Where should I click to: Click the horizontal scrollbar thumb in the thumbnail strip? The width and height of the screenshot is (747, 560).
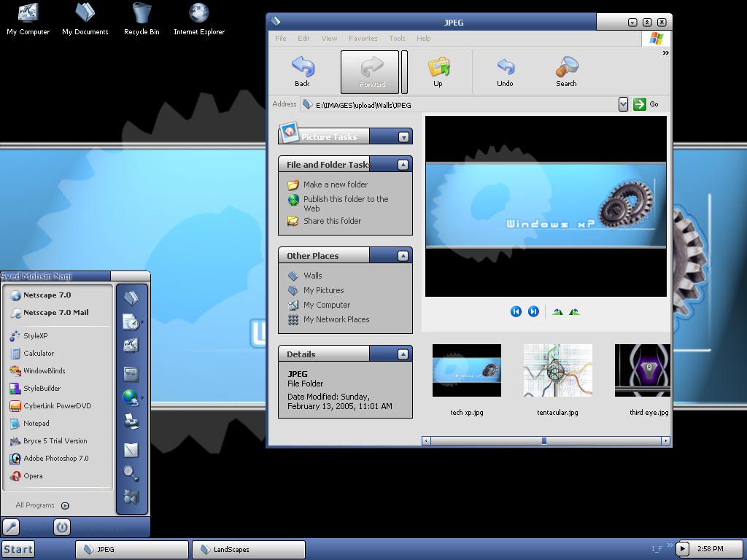click(x=544, y=441)
